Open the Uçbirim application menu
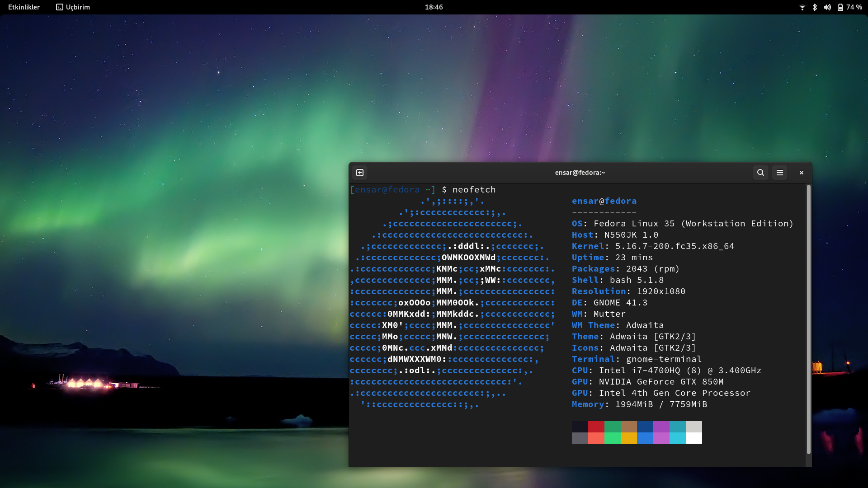 [78, 7]
